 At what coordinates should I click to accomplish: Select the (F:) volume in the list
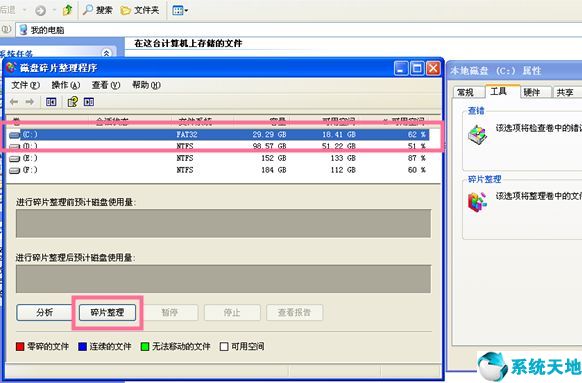(219, 170)
